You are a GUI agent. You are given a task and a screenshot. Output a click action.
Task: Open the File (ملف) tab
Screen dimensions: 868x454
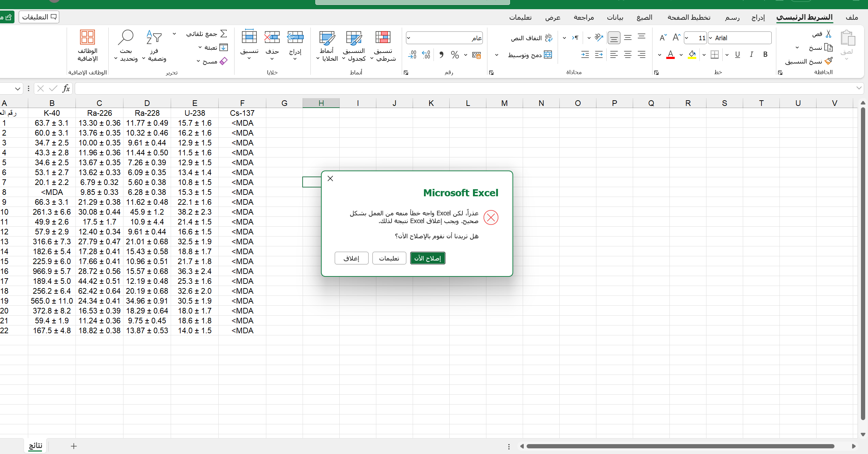click(852, 17)
